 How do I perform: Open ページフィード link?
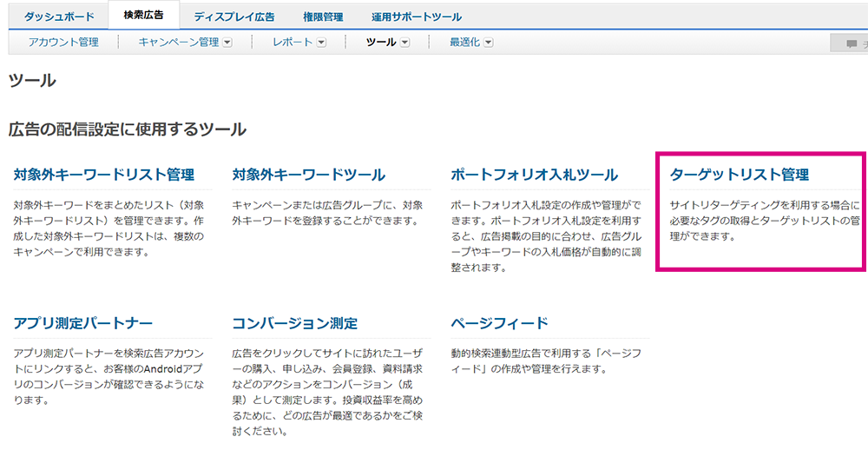click(x=499, y=324)
